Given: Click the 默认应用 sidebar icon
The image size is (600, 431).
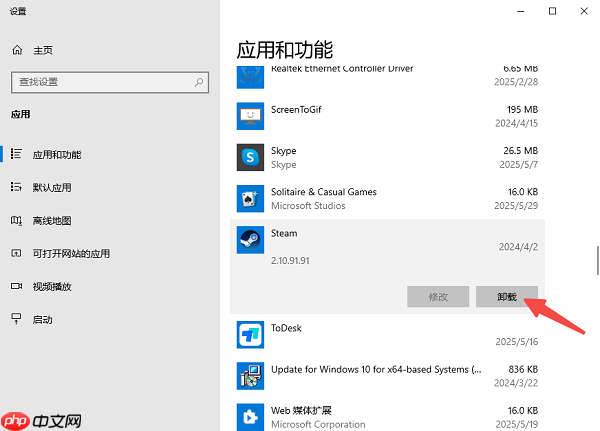Looking at the screenshot, I should coord(16,187).
